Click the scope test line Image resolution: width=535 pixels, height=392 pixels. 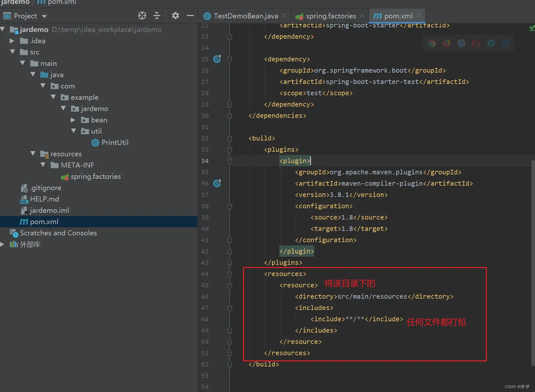pos(316,93)
